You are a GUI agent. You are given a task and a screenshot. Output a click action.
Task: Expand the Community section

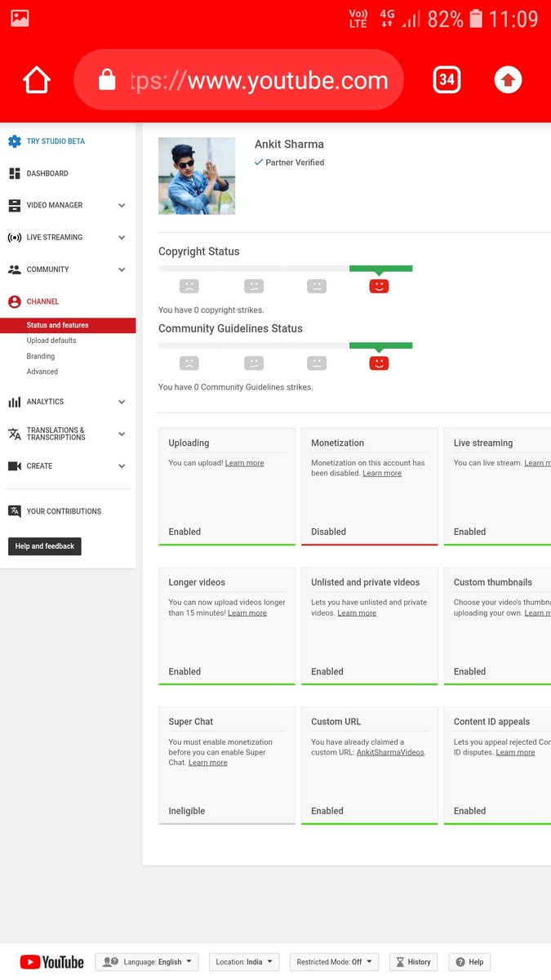(x=122, y=269)
